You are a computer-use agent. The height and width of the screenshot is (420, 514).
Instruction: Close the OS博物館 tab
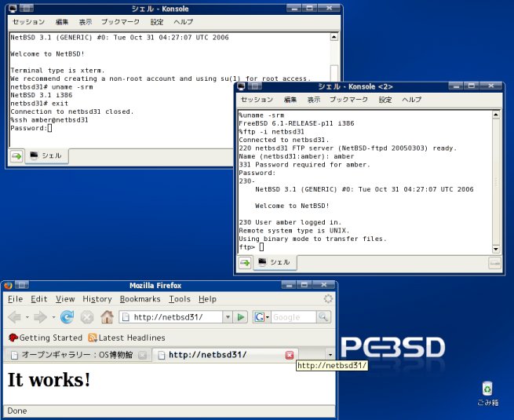(x=142, y=355)
